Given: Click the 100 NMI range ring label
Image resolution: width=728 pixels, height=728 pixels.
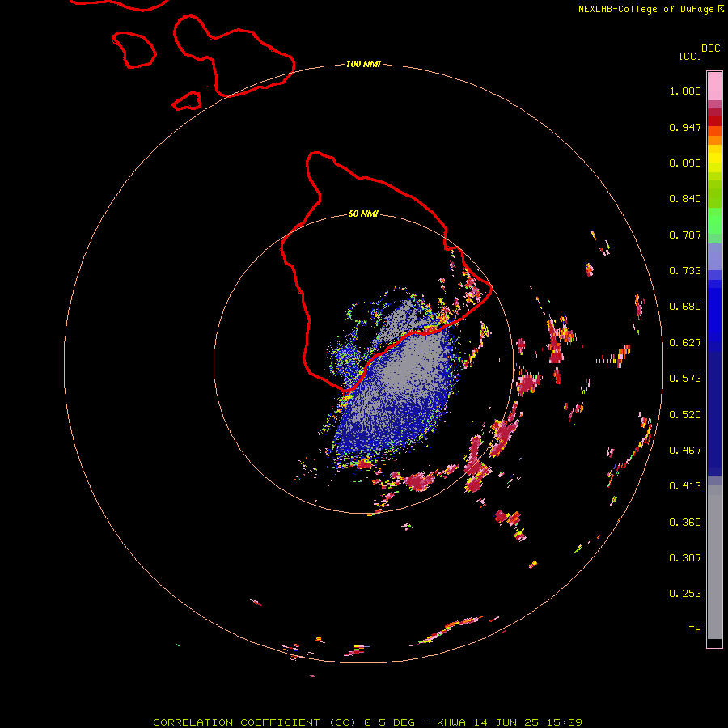Looking at the screenshot, I should click(363, 64).
